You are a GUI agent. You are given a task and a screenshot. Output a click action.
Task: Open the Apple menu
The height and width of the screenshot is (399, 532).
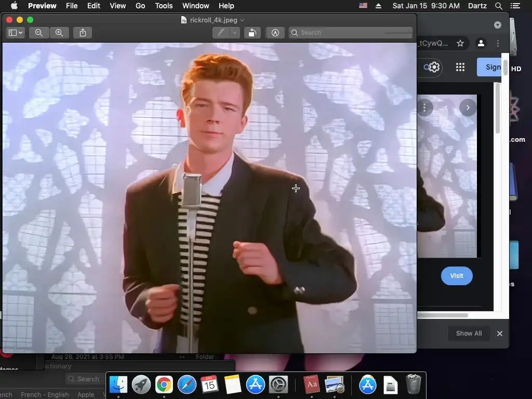14,6
